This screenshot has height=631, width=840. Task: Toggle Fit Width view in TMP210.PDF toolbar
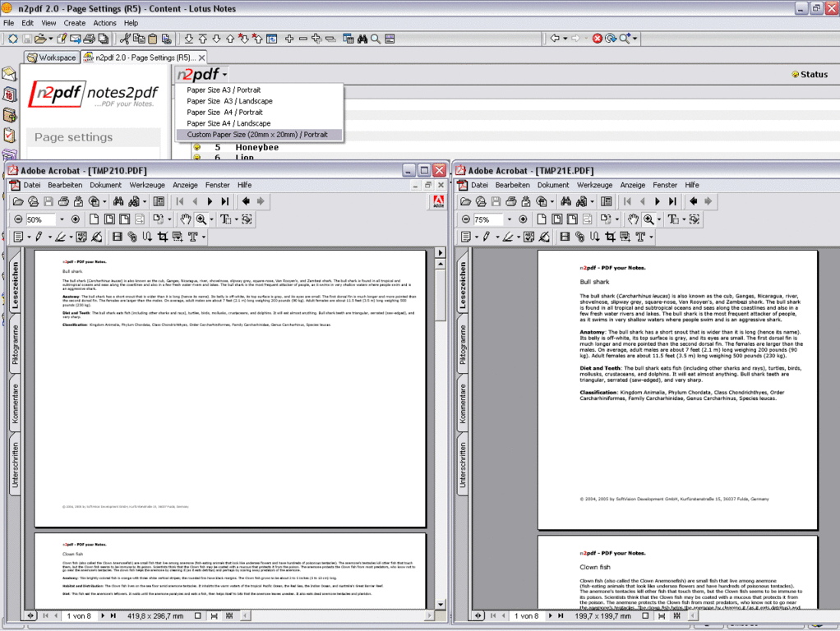click(x=125, y=219)
